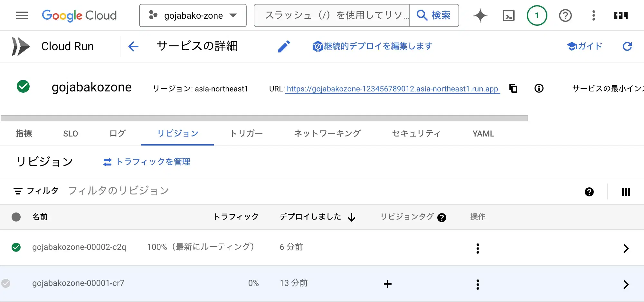
Task: Click the フィルタ filter icon
Action: [x=18, y=191]
